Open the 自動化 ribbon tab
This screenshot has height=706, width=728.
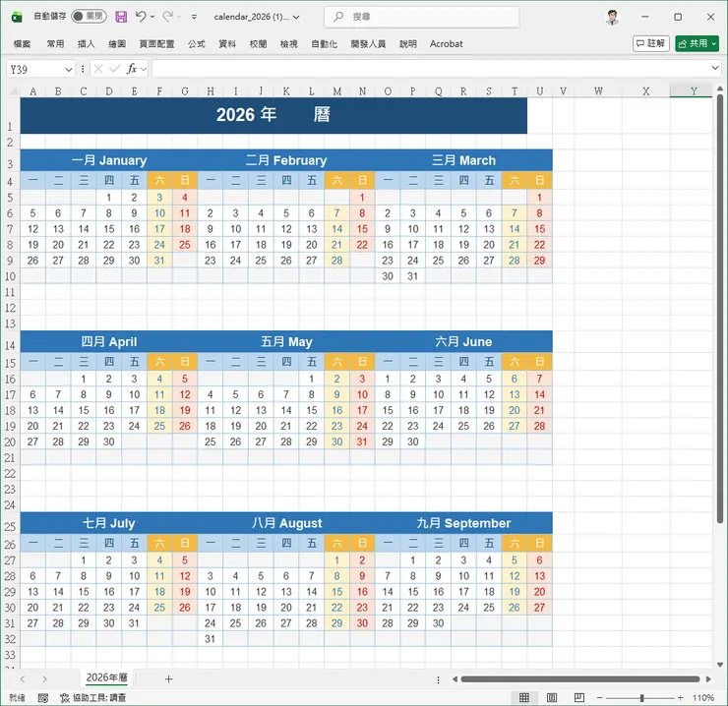tap(324, 43)
